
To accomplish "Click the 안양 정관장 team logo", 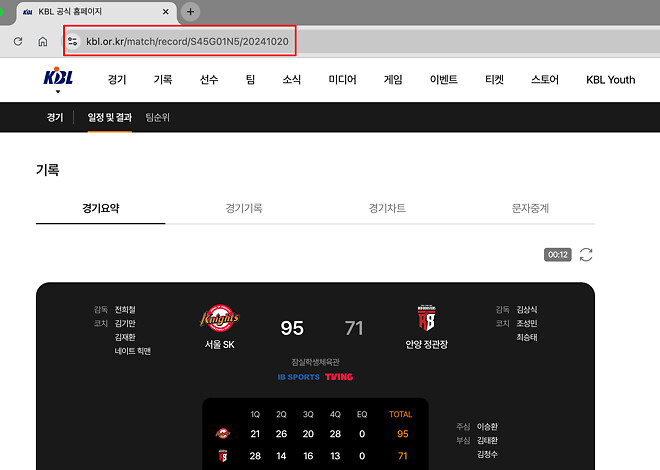I will click(x=426, y=318).
